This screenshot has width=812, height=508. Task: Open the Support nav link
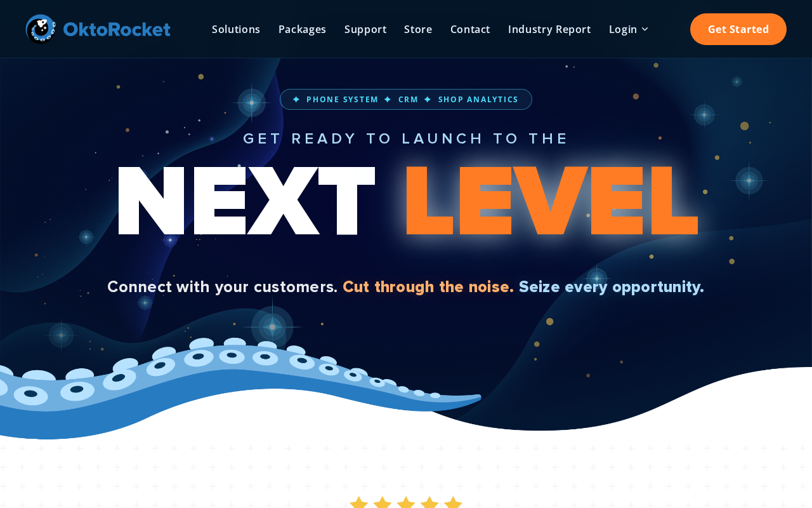[x=365, y=29]
